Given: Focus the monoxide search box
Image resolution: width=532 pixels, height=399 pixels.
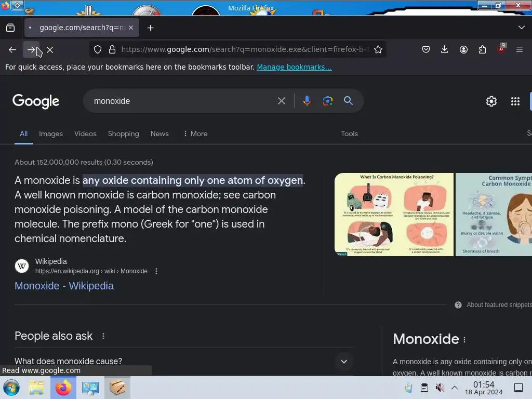Looking at the screenshot, I should [183, 101].
